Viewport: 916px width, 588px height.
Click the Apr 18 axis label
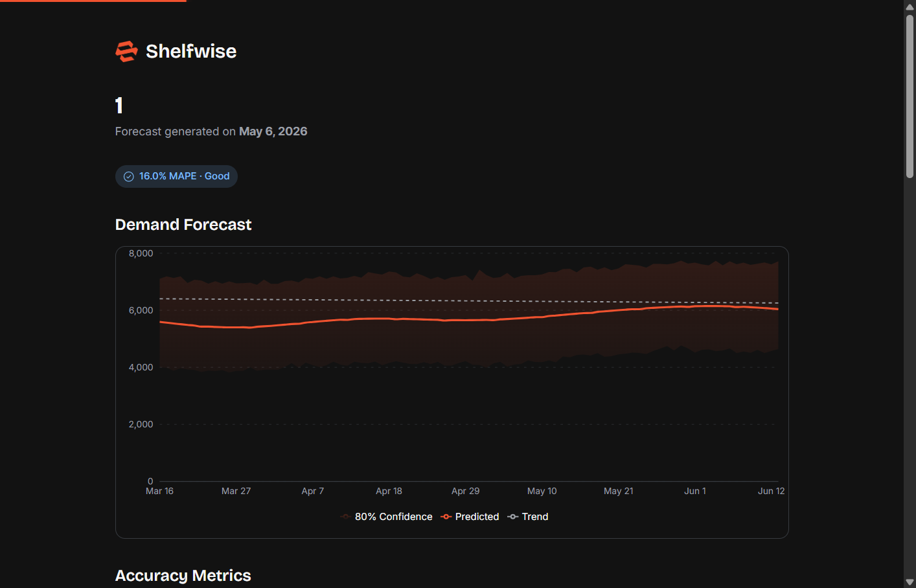coord(389,491)
